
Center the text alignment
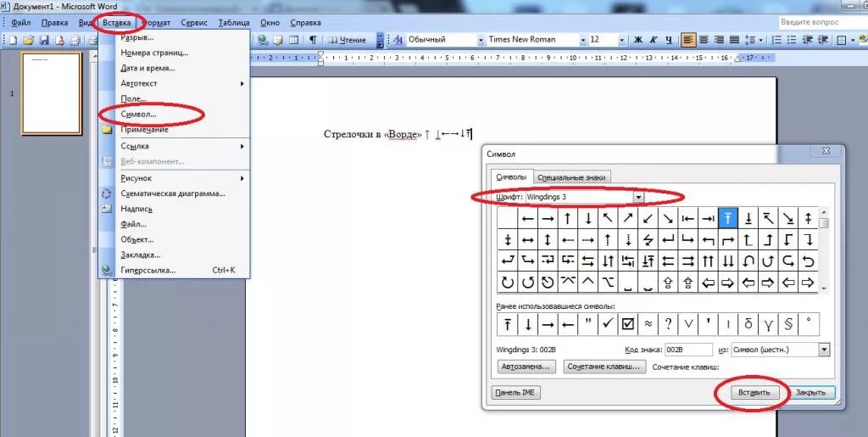704,40
